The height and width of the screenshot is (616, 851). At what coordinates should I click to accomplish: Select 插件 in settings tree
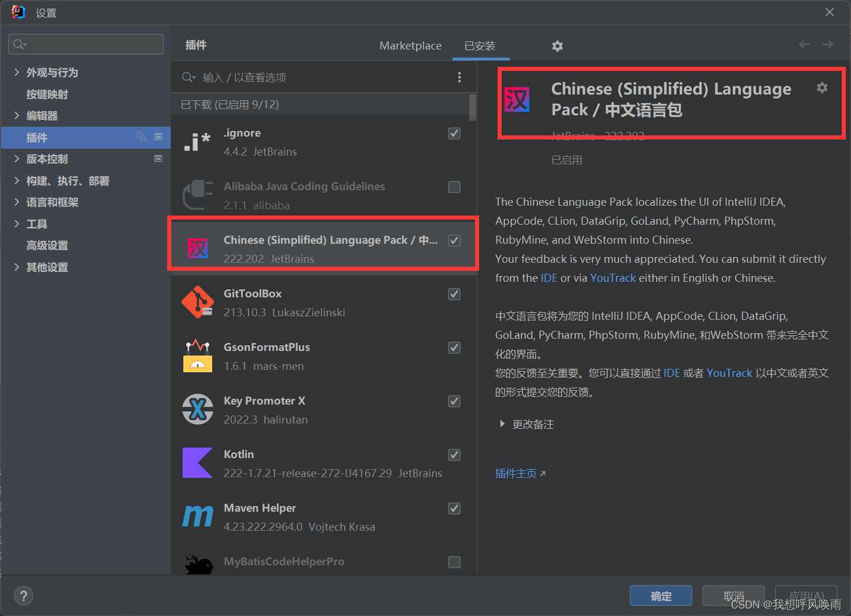tap(37, 137)
